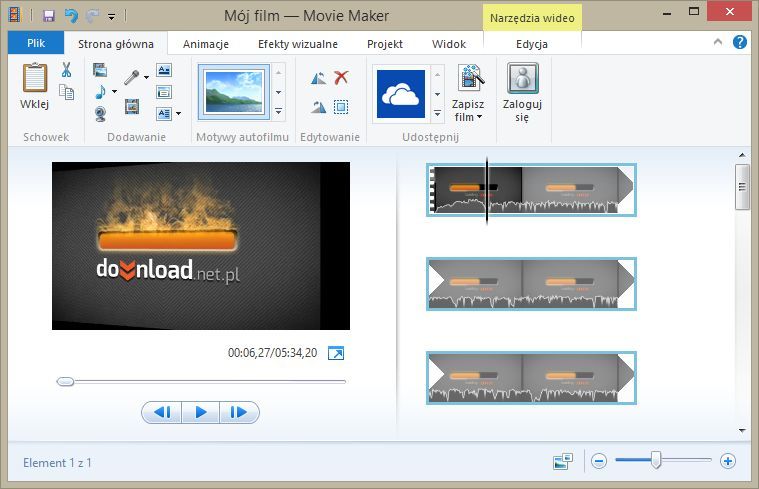Viewport: 759px width, 489px height.
Task: Open the Projekt tab
Action: 385,44
